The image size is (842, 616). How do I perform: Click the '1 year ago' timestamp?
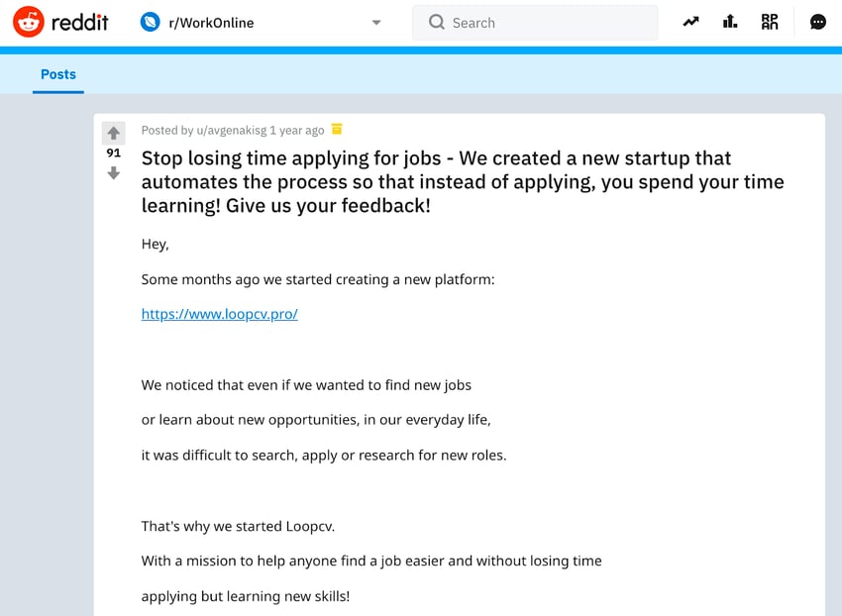tap(296, 130)
